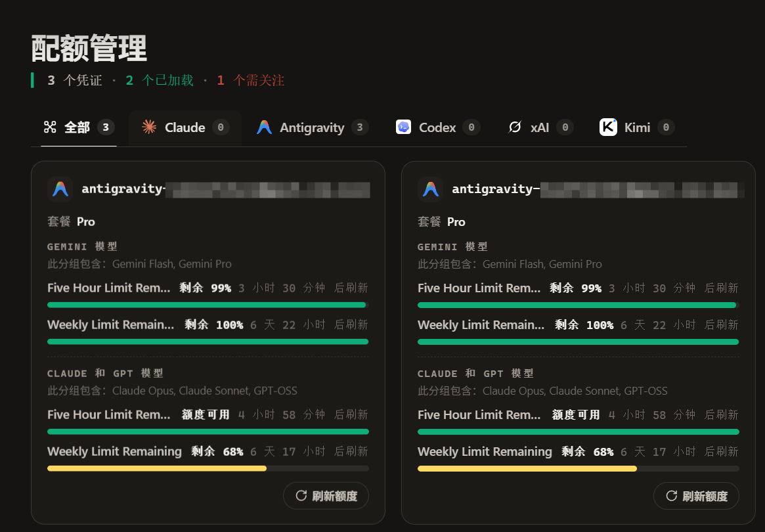Click refresh arrow icon in left card
Screen dimensions: 765x532
(x=301, y=496)
